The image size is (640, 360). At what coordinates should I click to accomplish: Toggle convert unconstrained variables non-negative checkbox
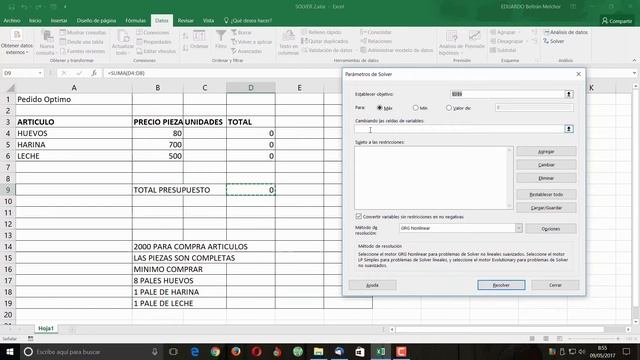pos(359,216)
